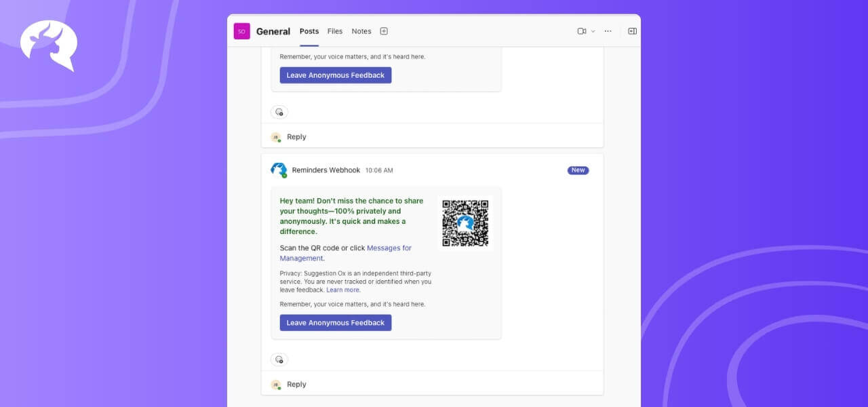Add a reaction to the upper post
Image resolution: width=868 pixels, height=407 pixels.
(x=279, y=112)
